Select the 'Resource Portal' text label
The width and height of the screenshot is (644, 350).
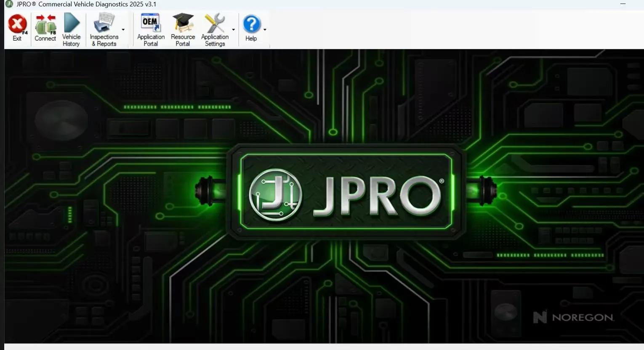click(183, 40)
